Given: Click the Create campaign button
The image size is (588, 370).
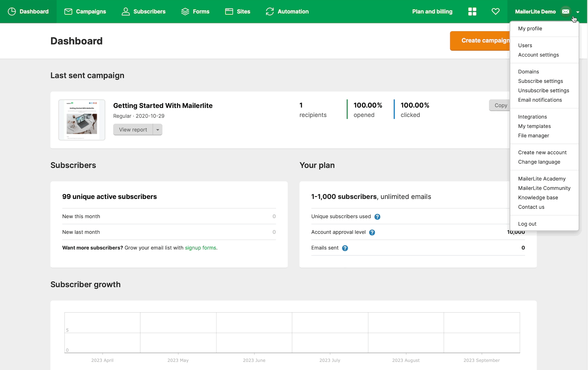Looking at the screenshot, I should [480, 41].
